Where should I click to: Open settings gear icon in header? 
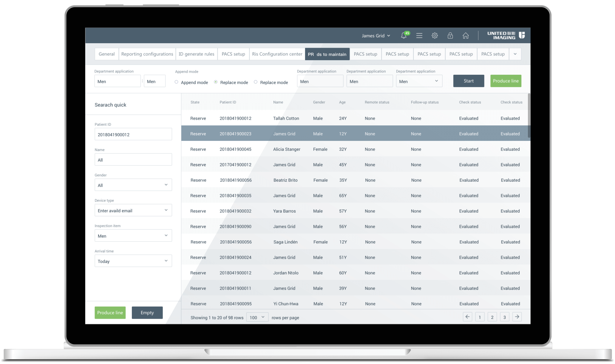pyautogui.click(x=435, y=36)
